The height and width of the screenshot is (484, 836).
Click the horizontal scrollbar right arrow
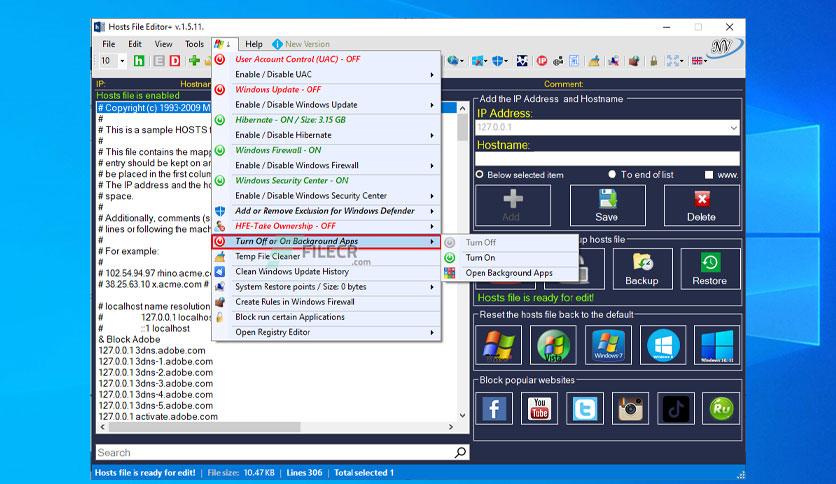coord(451,427)
